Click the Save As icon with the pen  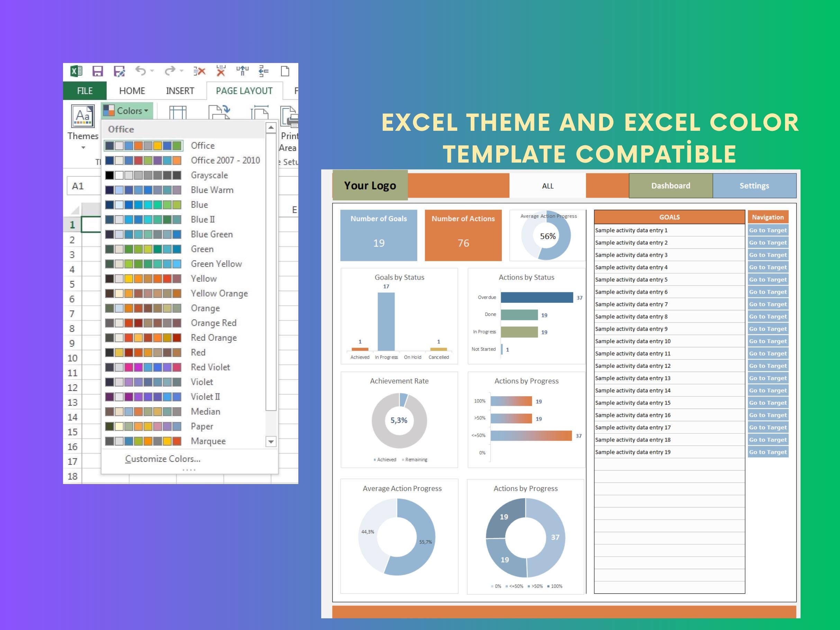(x=119, y=71)
